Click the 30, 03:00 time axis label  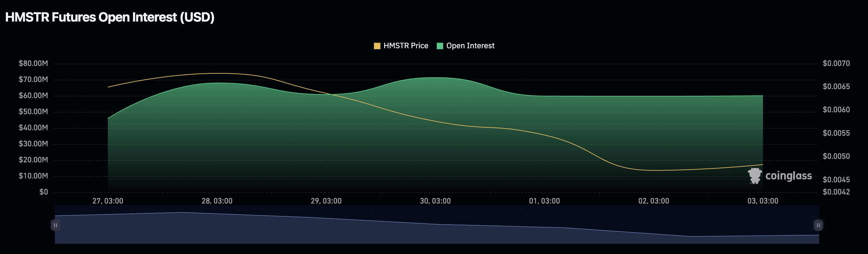[435, 201]
